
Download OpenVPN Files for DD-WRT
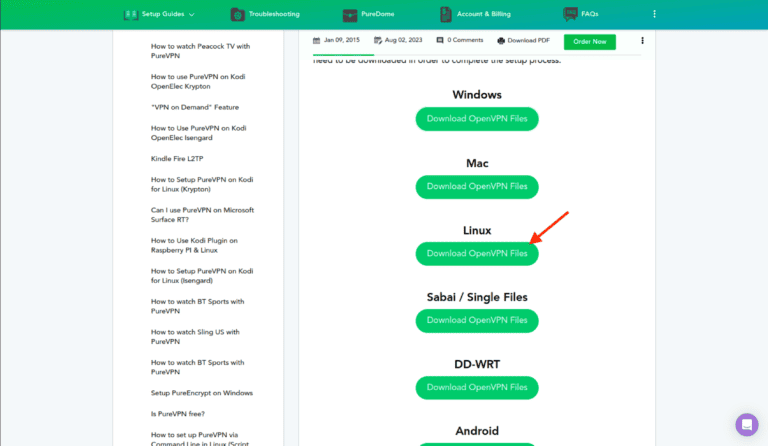477,388
